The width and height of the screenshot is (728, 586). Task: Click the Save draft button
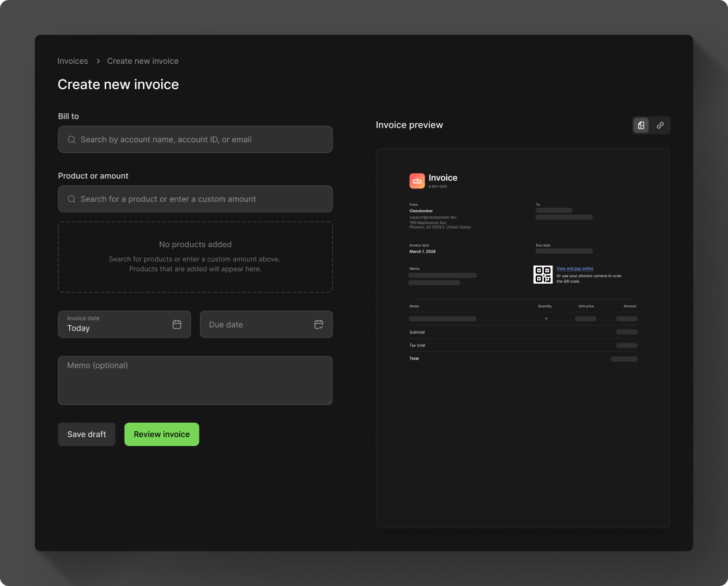tap(86, 434)
